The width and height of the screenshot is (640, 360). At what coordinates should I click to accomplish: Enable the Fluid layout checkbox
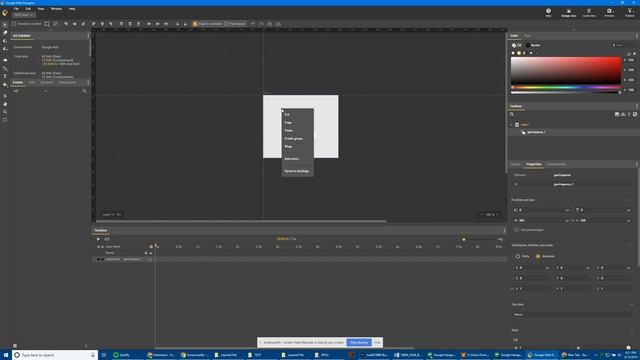tap(227, 24)
